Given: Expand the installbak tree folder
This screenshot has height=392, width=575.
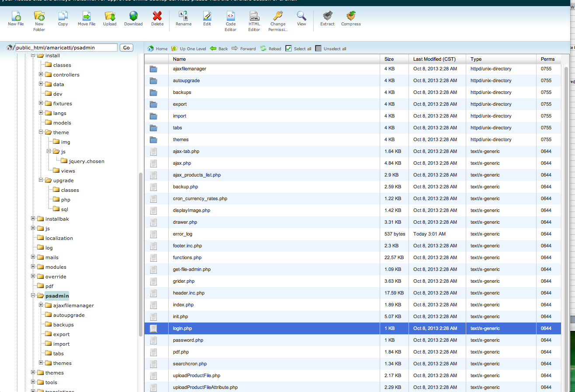Looking at the screenshot, I should (x=33, y=219).
